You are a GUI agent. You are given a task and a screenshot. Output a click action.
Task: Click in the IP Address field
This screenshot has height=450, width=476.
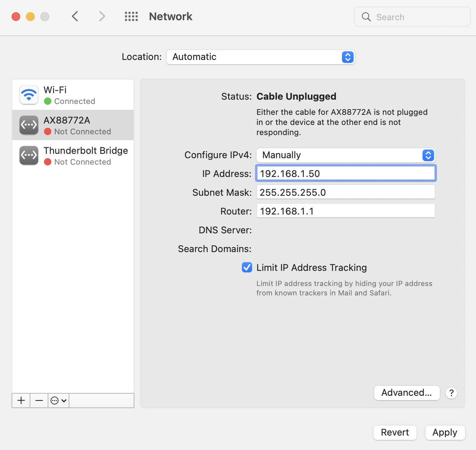coord(346,173)
